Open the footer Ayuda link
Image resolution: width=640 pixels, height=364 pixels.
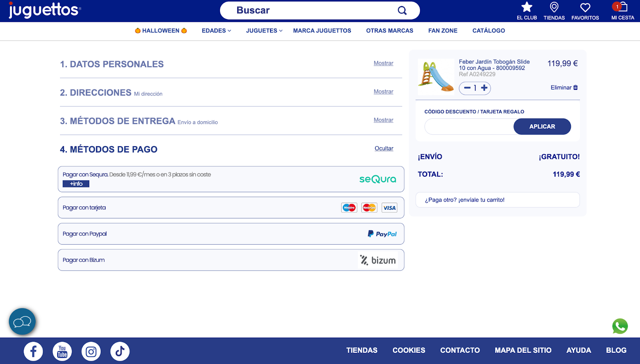pos(579,350)
